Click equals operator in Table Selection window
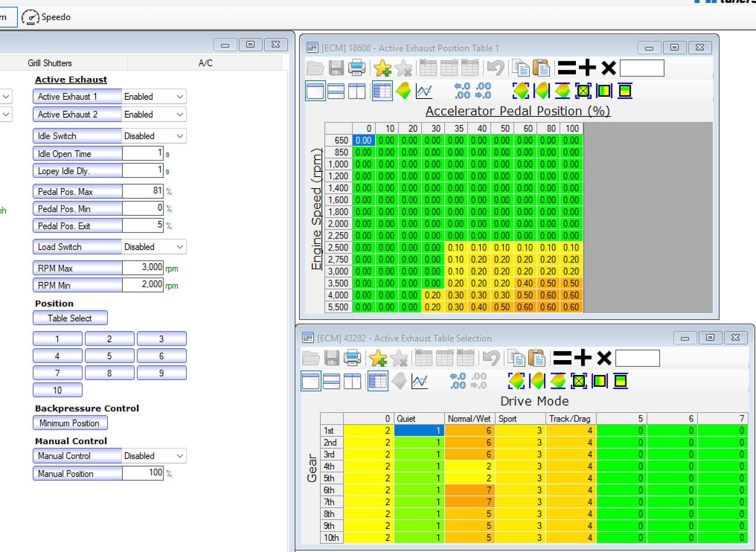This screenshot has width=756, height=552. tap(562, 358)
